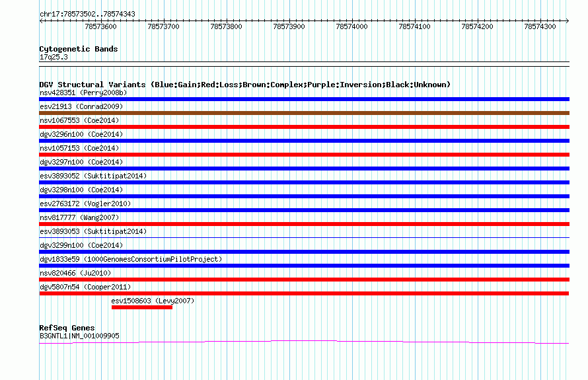Select esv1508603 (Levy2007) label

click(153, 301)
